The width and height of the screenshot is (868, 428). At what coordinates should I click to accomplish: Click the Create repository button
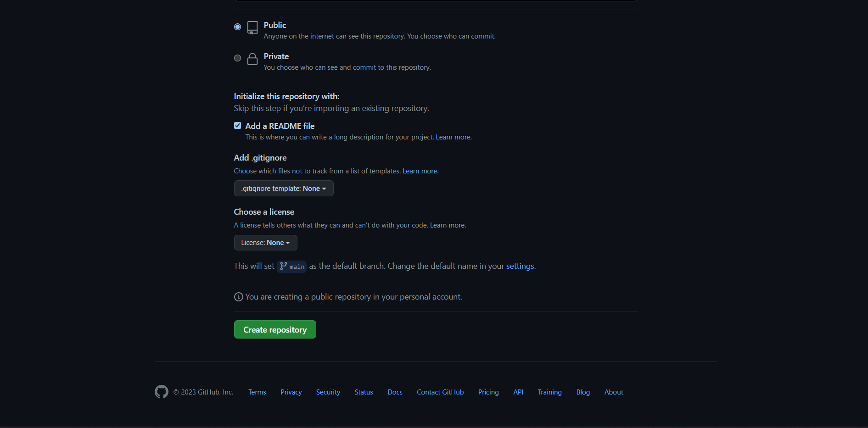click(x=275, y=329)
